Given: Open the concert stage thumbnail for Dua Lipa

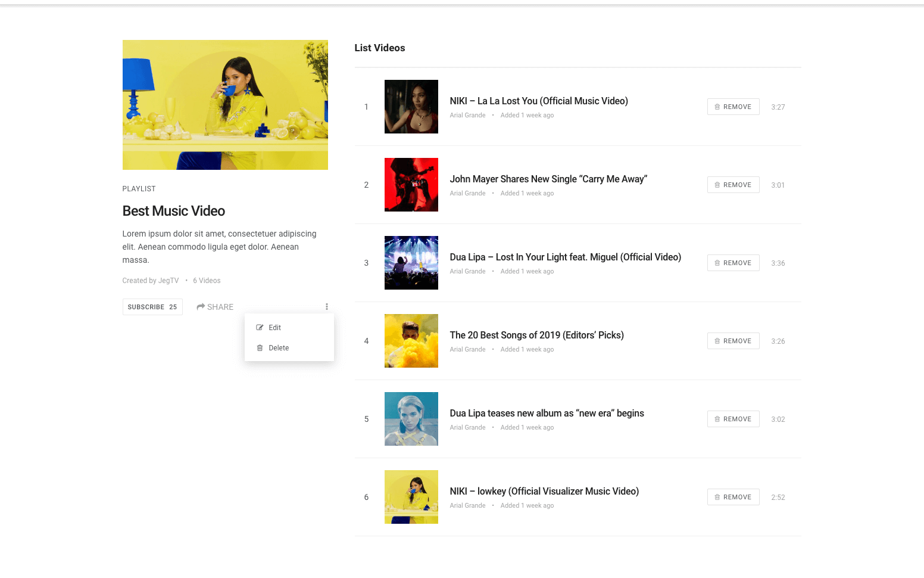Looking at the screenshot, I should [x=411, y=263].
